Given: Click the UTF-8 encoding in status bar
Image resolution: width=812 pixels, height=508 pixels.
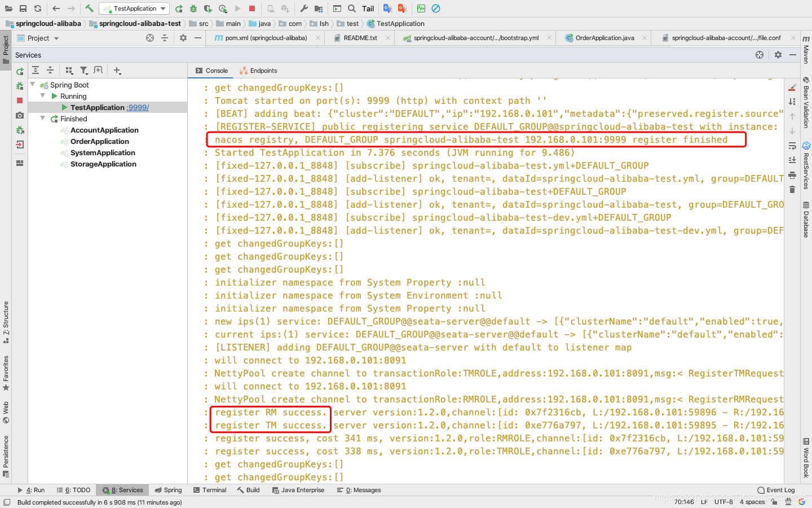Looking at the screenshot, I should pos(723,502).
